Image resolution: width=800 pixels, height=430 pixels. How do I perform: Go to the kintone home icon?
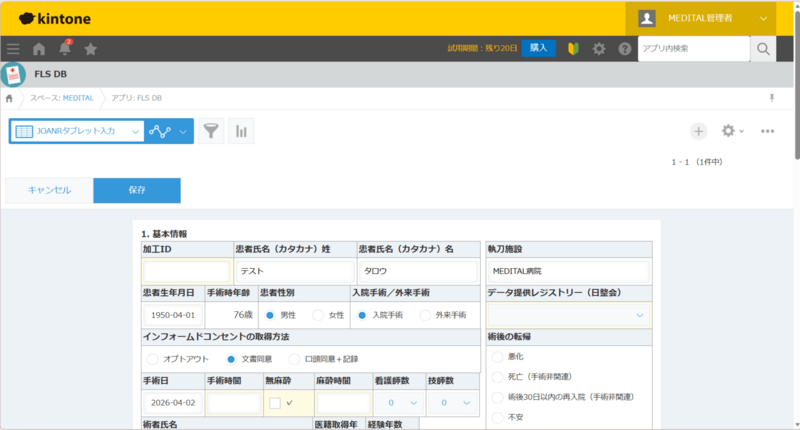pyautogui.click(x=39, y=49)
